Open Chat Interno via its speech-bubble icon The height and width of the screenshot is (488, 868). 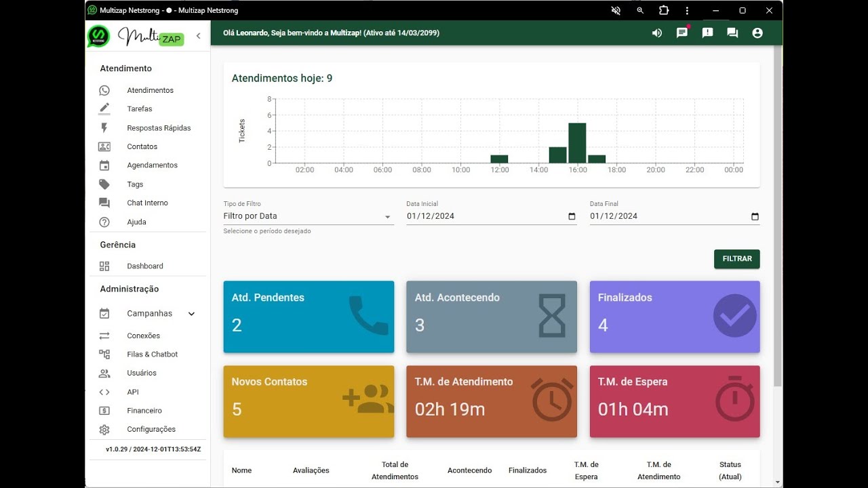(x=104, y=203)
